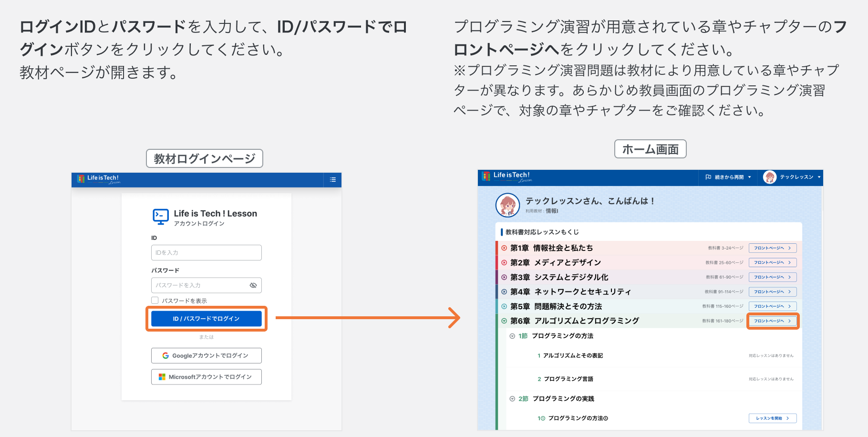Select 第2章 メディアとデザイン title
The width and height of the screenshot is (868, 437).
pos(556,262)
